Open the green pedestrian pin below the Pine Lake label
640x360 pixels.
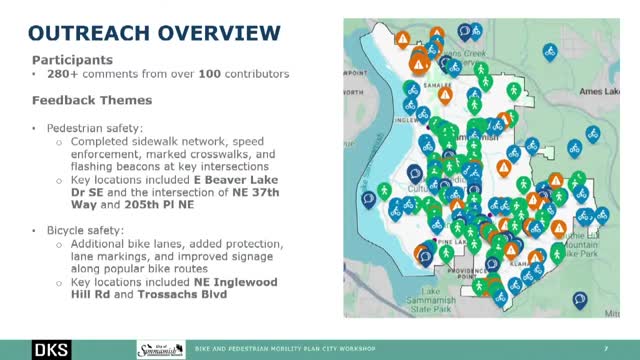click(447, 253)
